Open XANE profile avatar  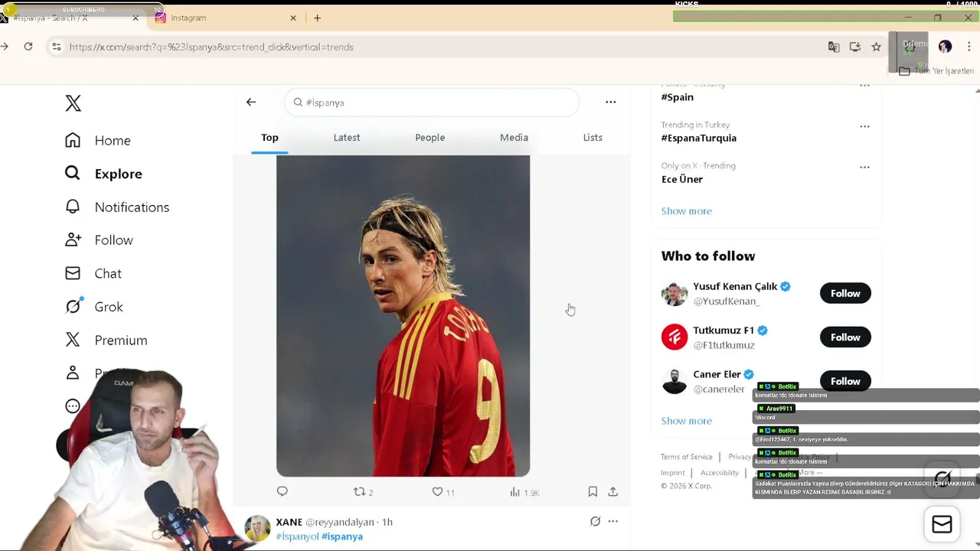point(257,529)
